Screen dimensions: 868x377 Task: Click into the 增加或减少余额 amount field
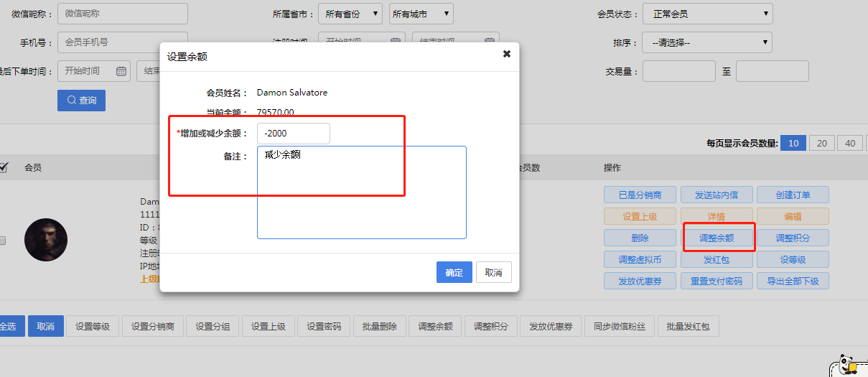(293, 134)
